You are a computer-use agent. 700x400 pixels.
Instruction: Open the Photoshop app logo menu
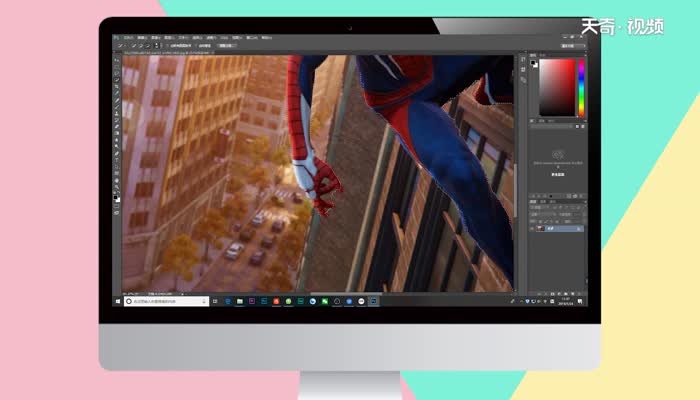pyautogui.click(x=117, y=38)
